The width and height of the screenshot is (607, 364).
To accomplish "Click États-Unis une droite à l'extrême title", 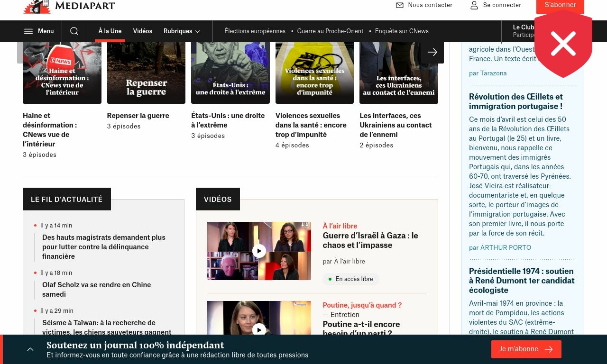I will pos(228,120).
